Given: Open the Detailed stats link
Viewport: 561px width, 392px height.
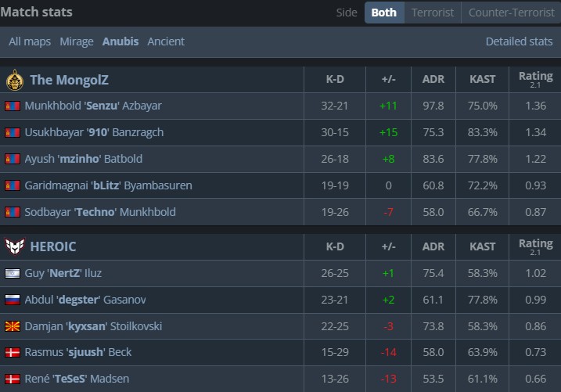Looking at the screenshot, I should click(x=519, y=41).
